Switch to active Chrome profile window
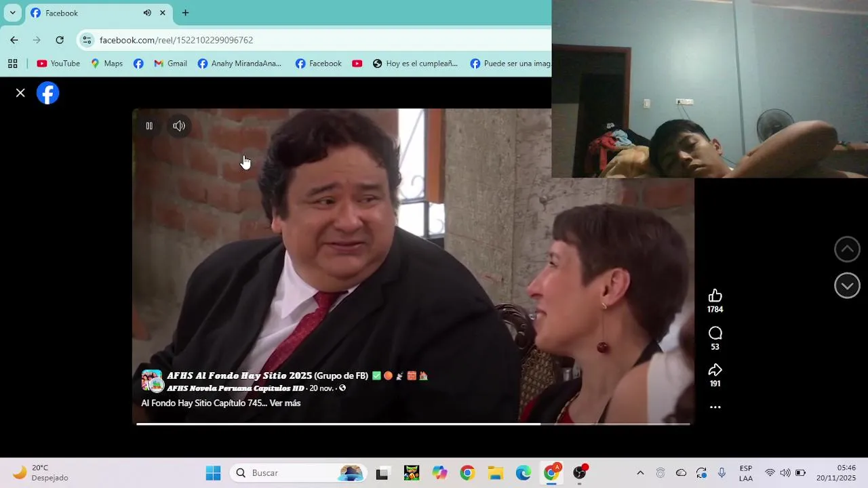 [x=552, y=472]
